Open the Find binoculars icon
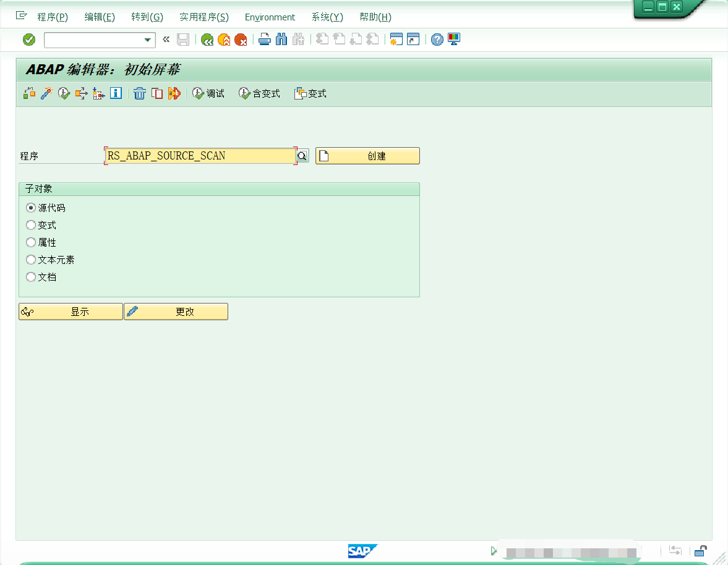Viewport: 728px width, 565px height. pos(281,39)
